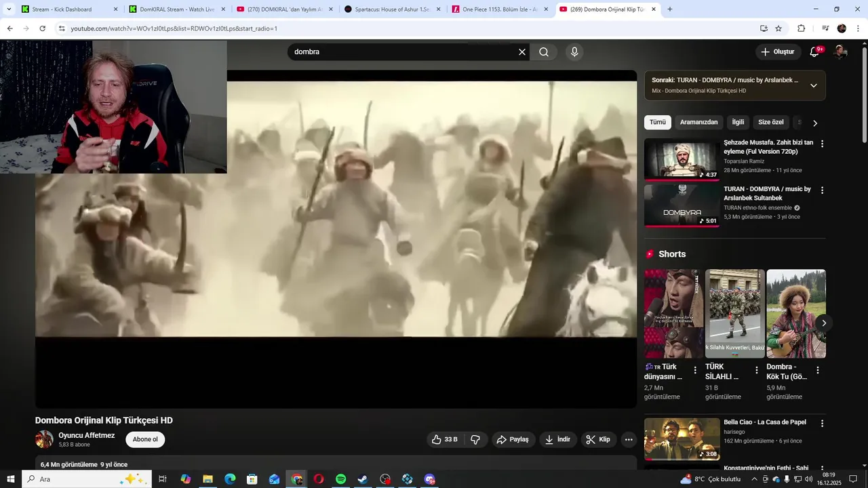Screen dimensions: 868x488
Task: Open options for TÜRK SİLAHLI short
Action: click(x=757, y=370)
